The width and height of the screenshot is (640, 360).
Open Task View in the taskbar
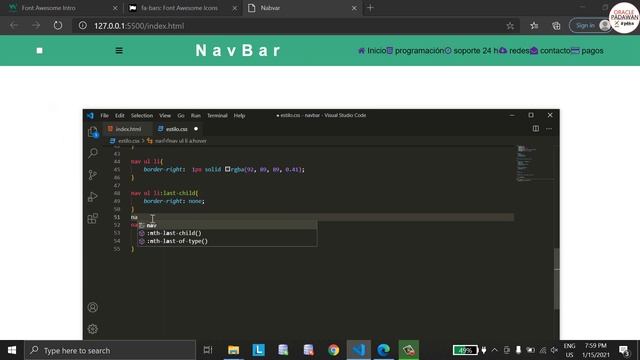208,350
